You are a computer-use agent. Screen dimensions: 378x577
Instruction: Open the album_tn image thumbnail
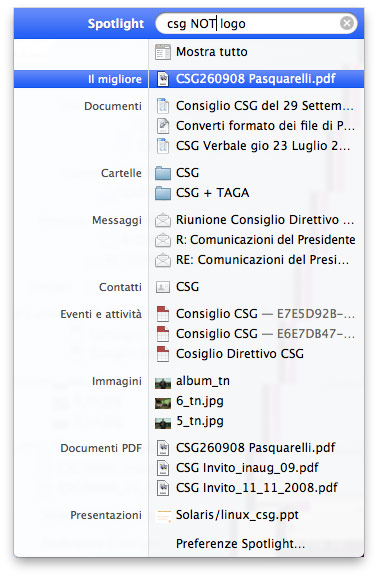click(x=163, y=383)
